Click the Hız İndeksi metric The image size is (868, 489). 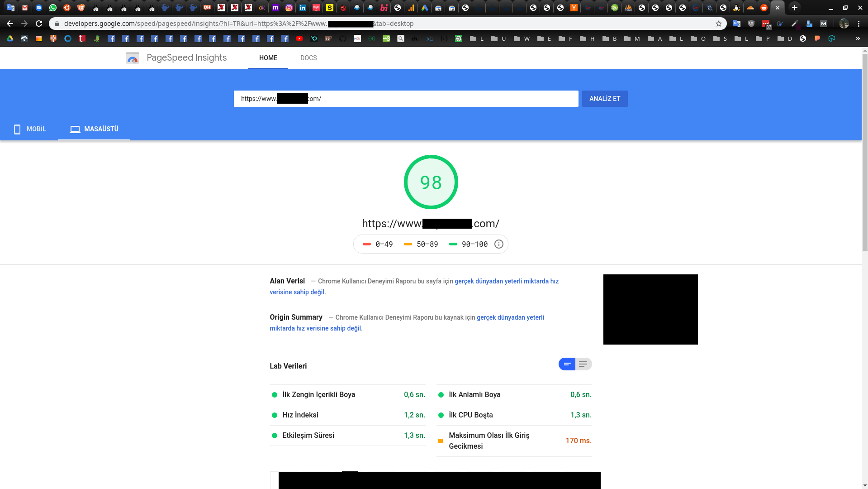pos(347,415)
